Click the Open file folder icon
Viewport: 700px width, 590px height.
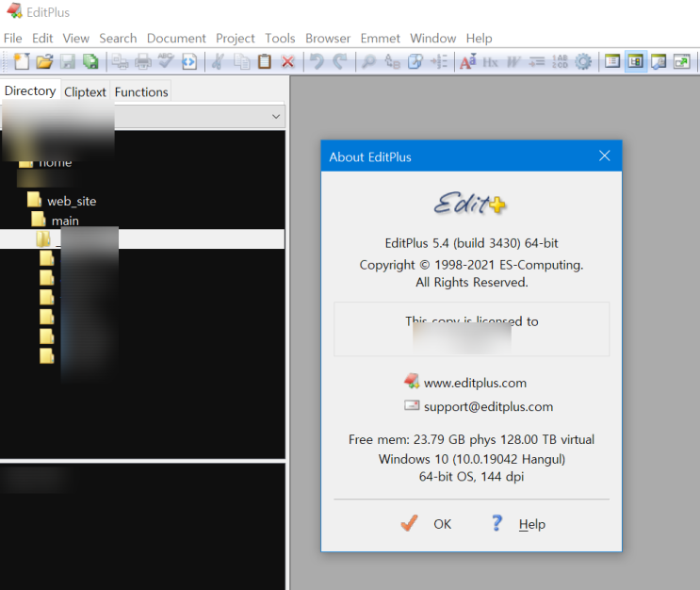tap(44, 61)
